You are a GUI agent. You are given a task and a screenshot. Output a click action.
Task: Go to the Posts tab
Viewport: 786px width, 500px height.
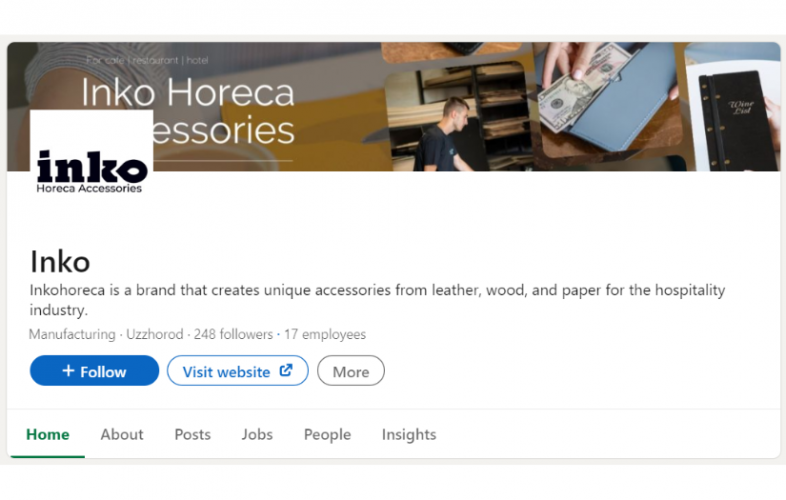tap(192, 434)
